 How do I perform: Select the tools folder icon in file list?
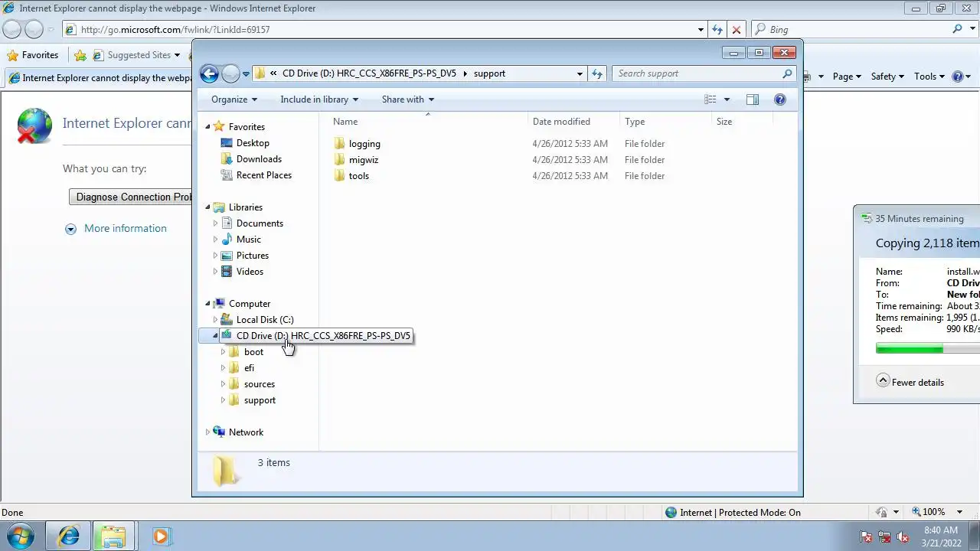point(340,176)
